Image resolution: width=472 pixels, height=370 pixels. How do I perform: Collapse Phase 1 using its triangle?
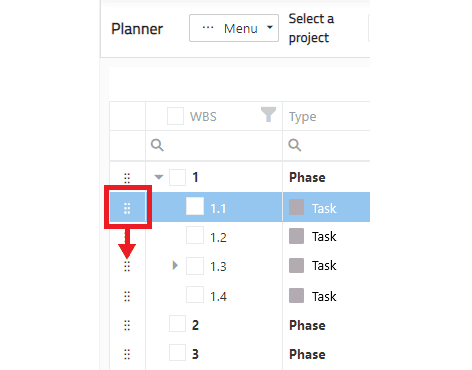[x=159, y=177]
